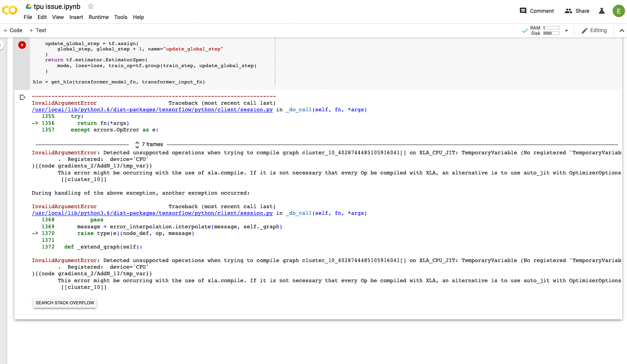This screenshot has height=364, width=627.
Task: Click the Colab logo to view recent notebooks
Action: click(x=10, y=10)
